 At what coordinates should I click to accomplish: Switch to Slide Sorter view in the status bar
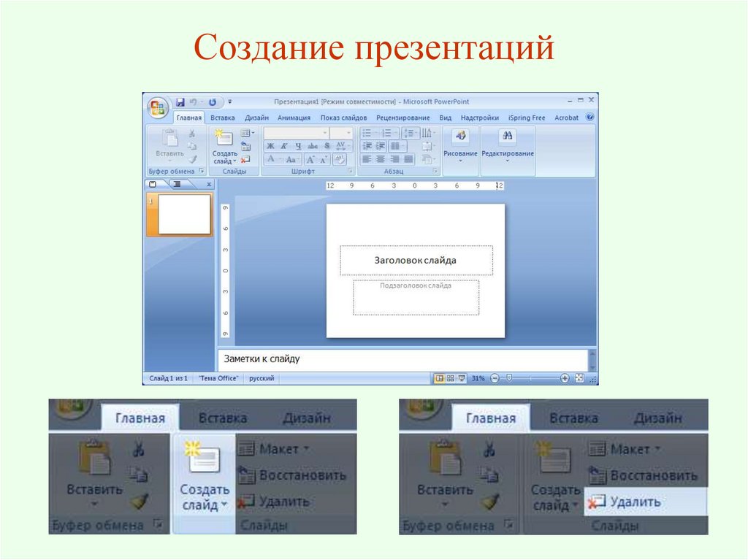(x=450, y=378)
